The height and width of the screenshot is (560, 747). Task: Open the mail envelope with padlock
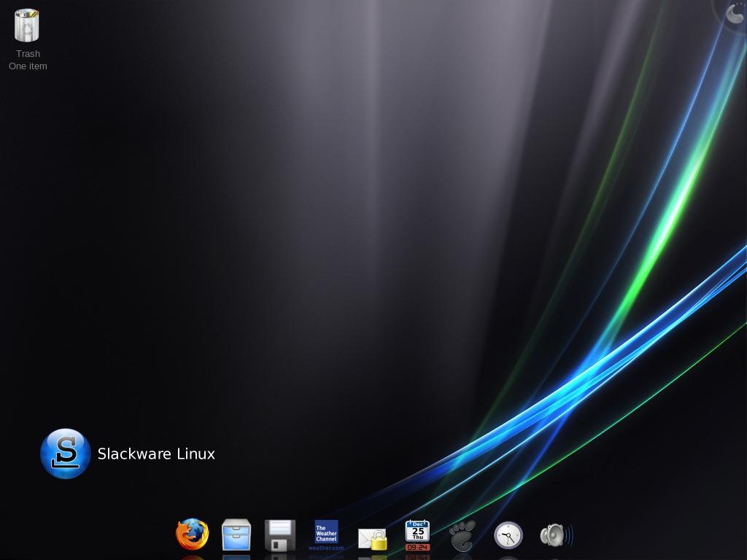click(x=373, y=539)
